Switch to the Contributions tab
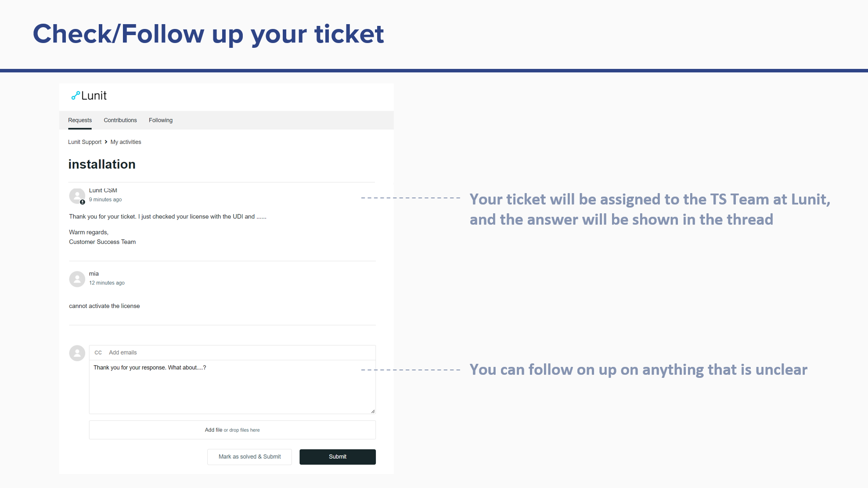The height and width of the screenshot is (488, 868). pyautogui.click(x=120, y=120)
